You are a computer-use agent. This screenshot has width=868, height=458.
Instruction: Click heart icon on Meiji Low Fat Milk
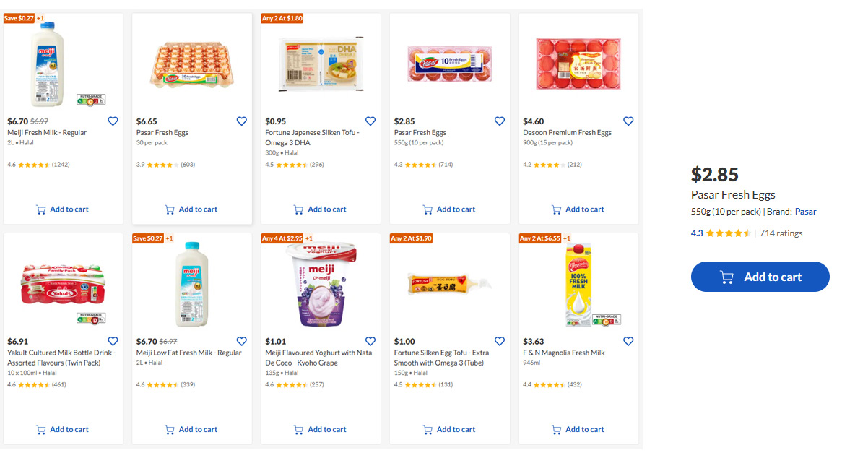(x=242, y=341)
